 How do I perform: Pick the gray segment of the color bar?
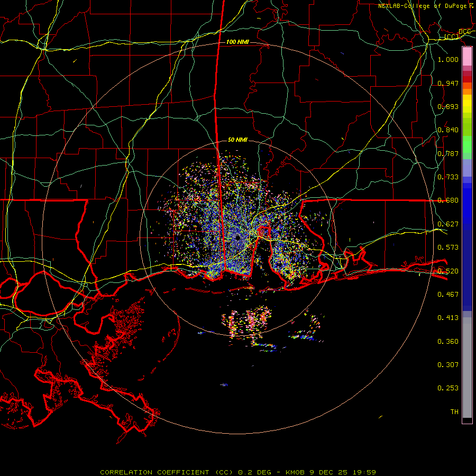coord(467,368)
